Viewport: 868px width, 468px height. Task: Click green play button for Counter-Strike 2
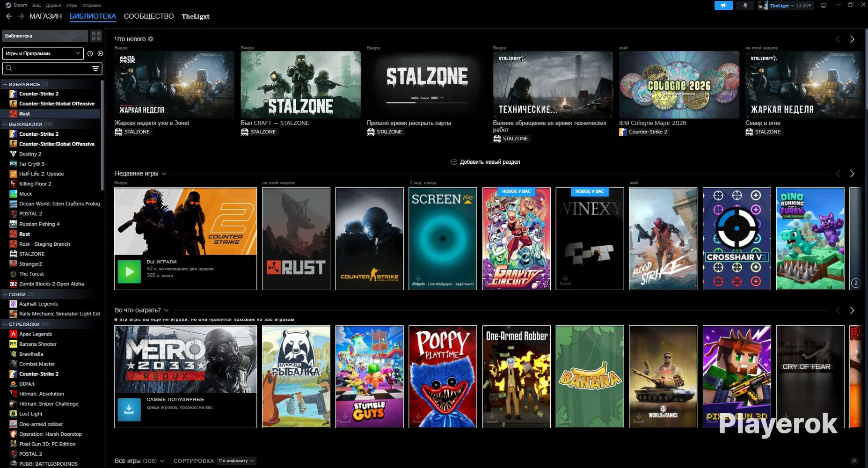coord(129,272)
